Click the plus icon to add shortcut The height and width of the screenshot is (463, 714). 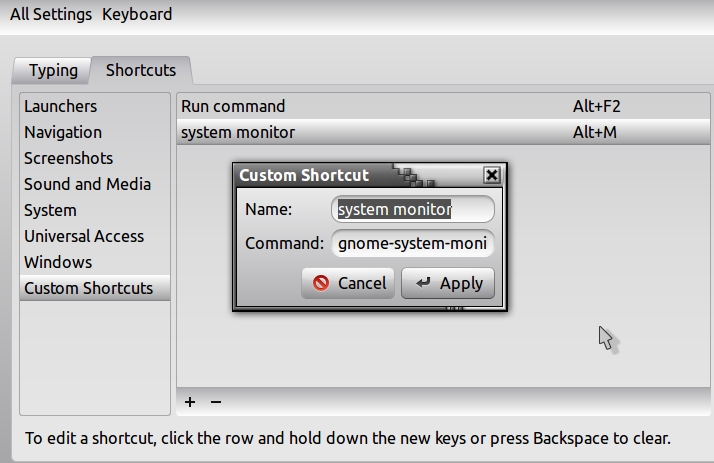pyautogui.click(x=190, y=402)
